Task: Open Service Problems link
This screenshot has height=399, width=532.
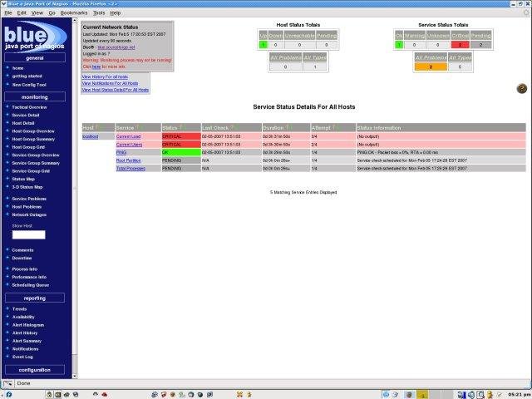Action: click(x=29, y=199)
